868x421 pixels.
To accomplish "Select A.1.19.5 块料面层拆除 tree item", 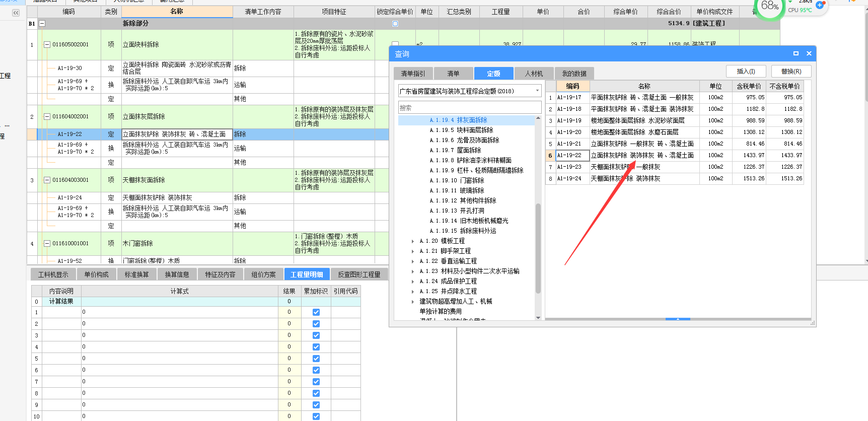I will point(461,130).
